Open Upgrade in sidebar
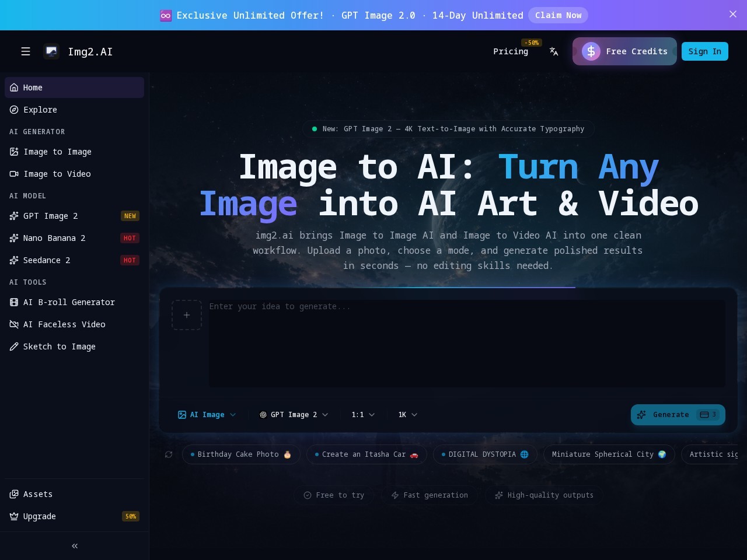 [74, 516]
